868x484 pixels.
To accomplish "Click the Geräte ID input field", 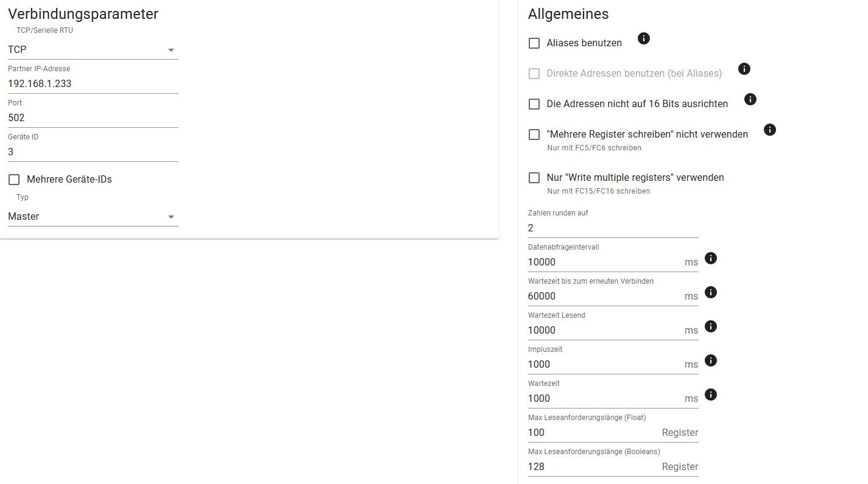I will coord(93,152).
